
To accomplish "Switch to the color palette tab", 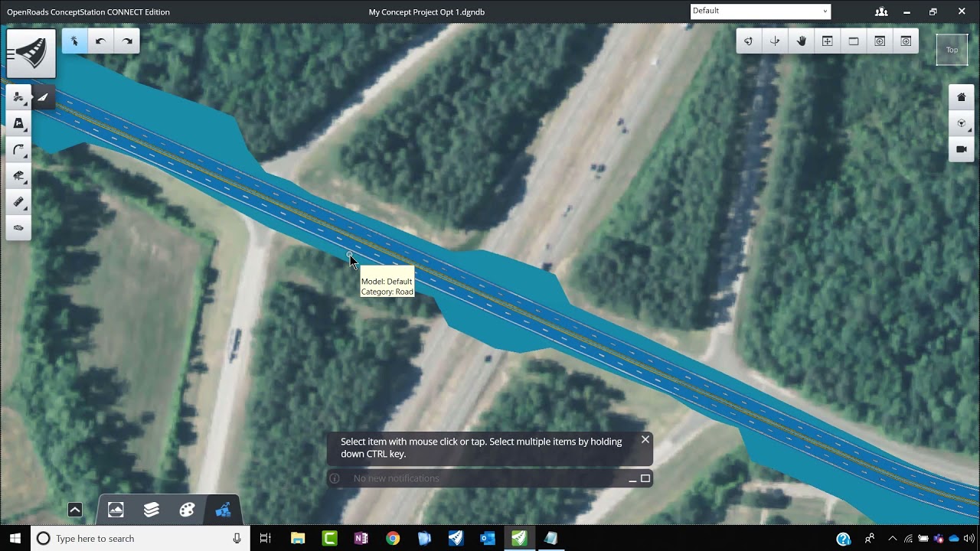I will pos(187,510).
